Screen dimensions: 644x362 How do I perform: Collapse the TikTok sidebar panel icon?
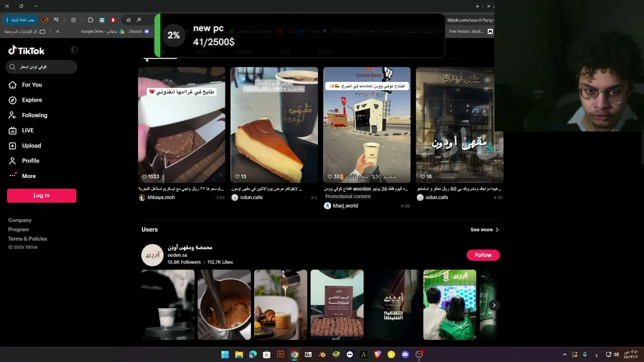[x=74, y=50]
